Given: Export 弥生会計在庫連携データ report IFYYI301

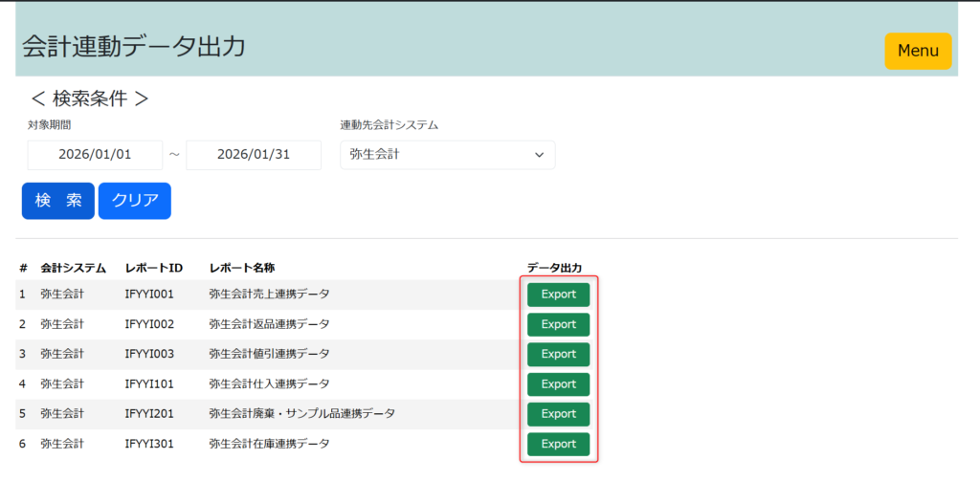Looking at the screenshot, I should tap(558, 444).
